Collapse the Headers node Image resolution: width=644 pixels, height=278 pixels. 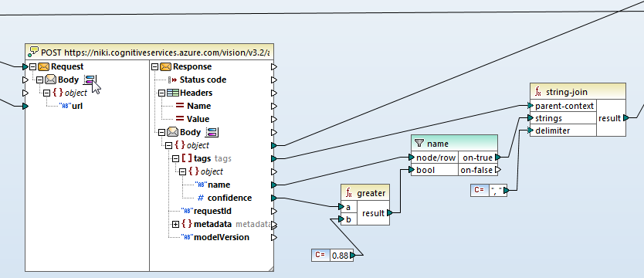(162, 93)
